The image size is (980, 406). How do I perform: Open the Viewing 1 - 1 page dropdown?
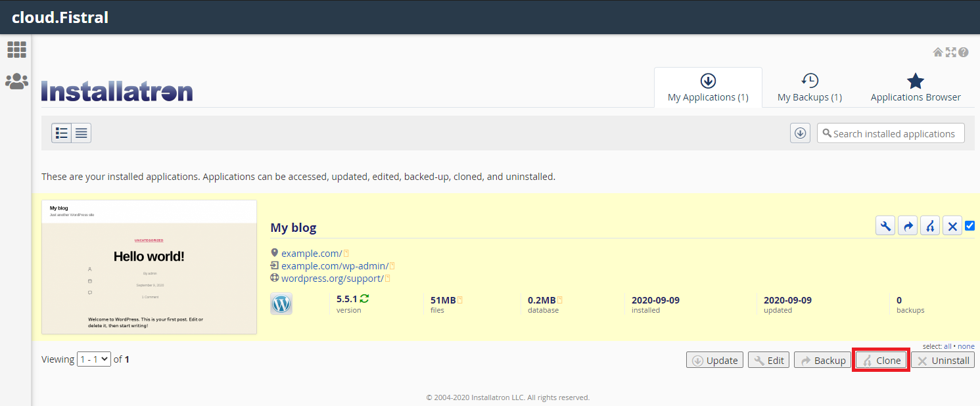point(94,359)
